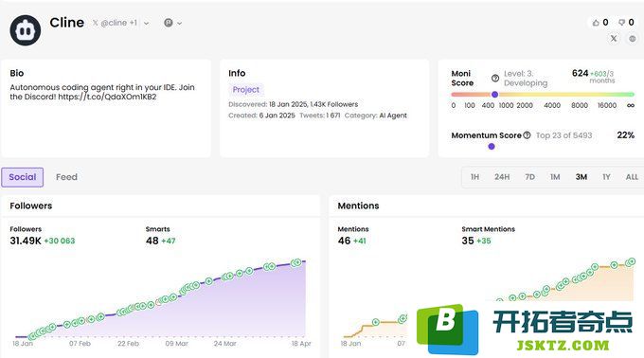Click the Mentions count 46
Image resolution: width=644 pixels, height=358 pixels.
coord(344,241)
